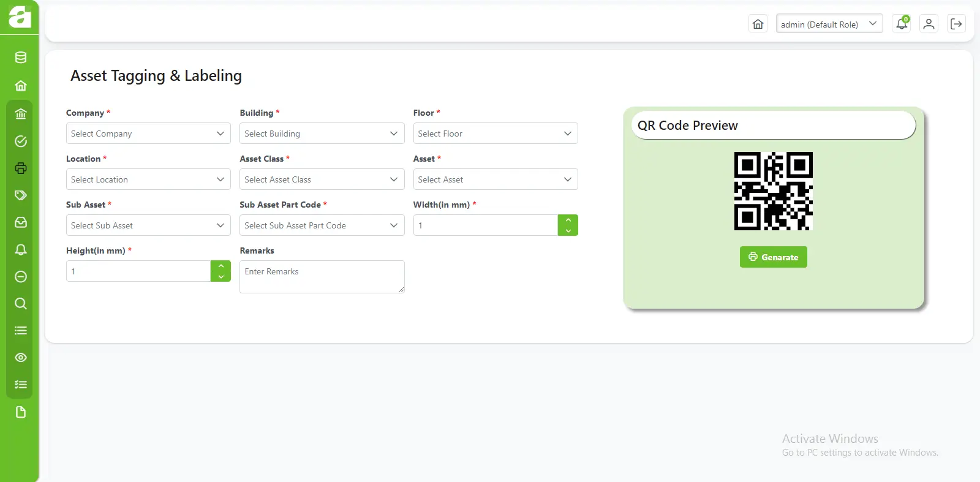
Task: Click the app logo in the sidebar
Action: 20,17
